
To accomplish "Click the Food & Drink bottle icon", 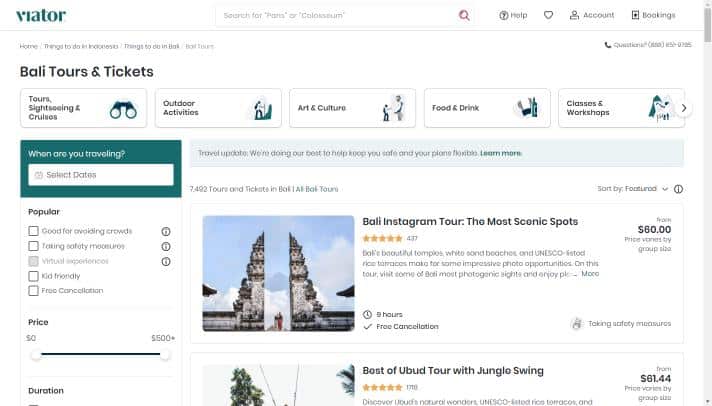I will pyautogui.click(x=528, y=108).
